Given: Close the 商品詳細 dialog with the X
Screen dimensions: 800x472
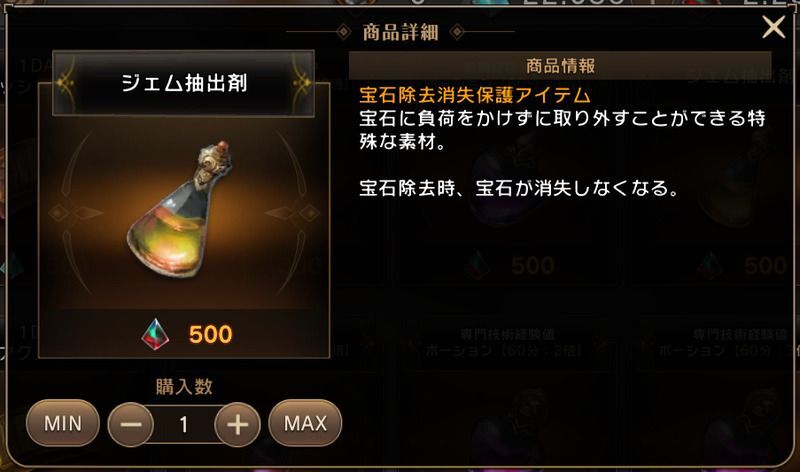Looking at the screenshot, I should coord(773,27).
